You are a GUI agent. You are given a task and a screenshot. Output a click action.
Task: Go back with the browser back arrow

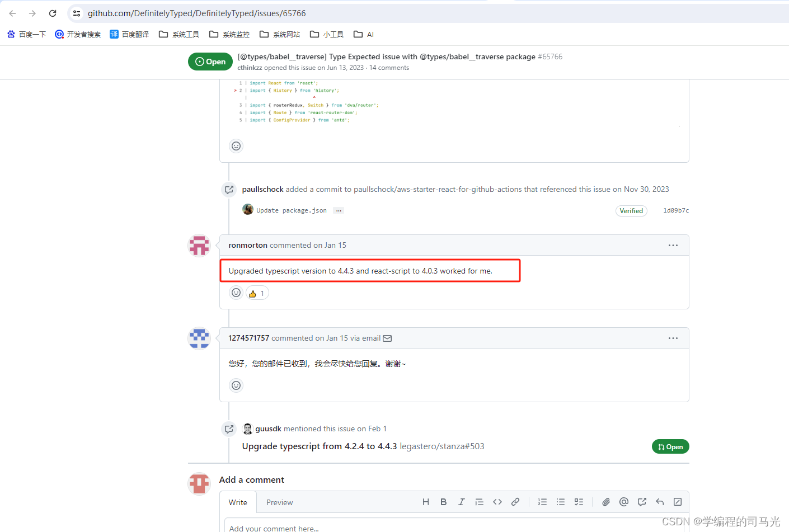coord(12,13)
